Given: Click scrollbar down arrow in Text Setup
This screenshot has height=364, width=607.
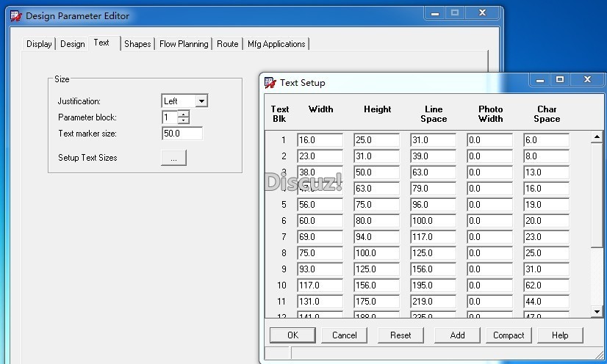Looking at the screenshot, I should point(597,311).
